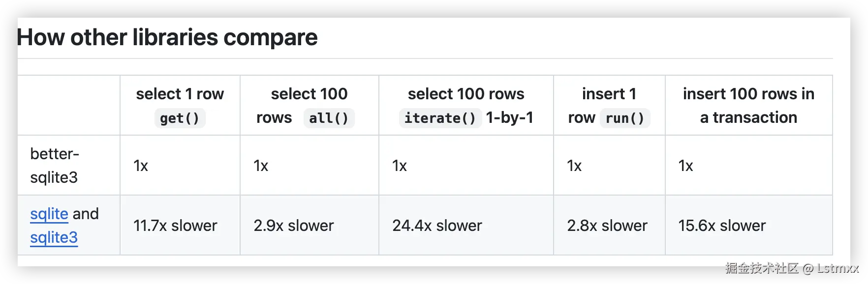Click the run() code label
Image resolution: width=868 pixels, height=284 pixels.
point(624,118)
